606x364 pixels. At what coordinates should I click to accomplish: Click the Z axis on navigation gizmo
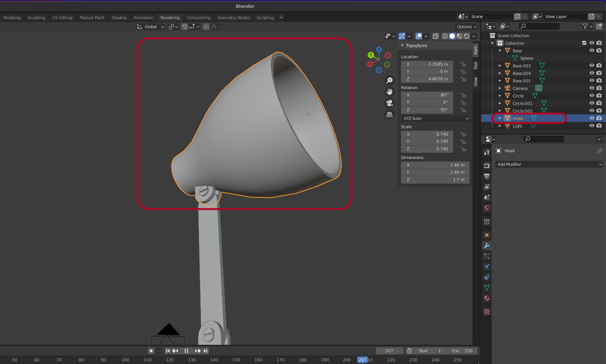[x=379, y=50]
